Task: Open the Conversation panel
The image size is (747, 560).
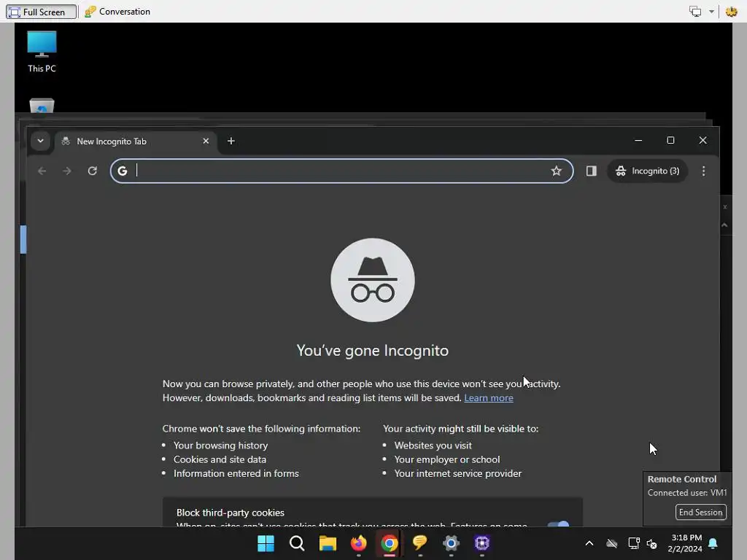Action: click(x=117, y=12)
